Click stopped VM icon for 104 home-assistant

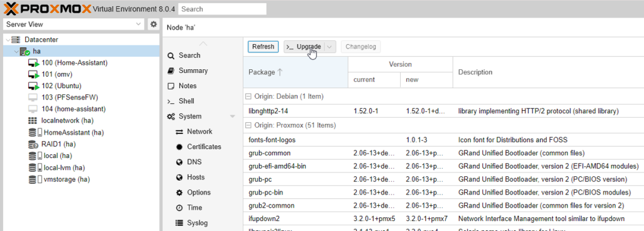33,109
